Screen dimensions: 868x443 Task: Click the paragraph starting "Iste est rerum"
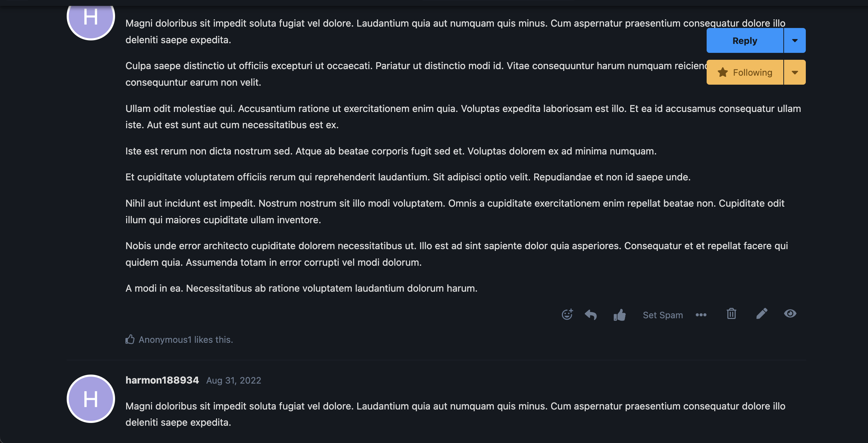click(x=390, y=151)
